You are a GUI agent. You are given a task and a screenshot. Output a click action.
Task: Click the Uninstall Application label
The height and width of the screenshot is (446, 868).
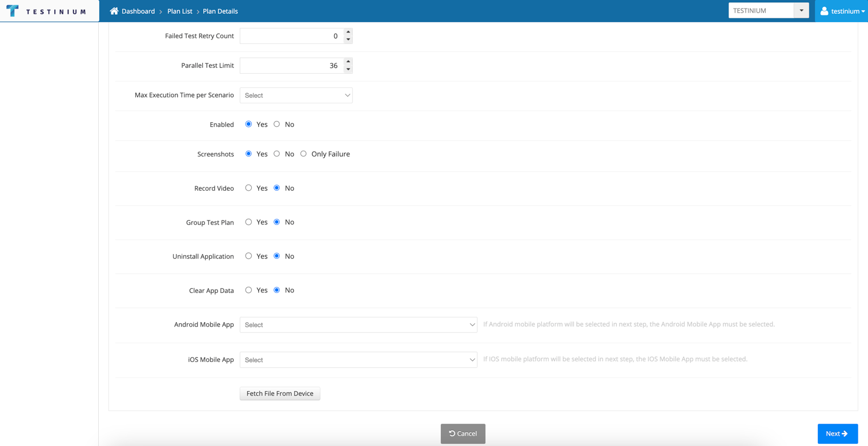coord(203,256)
